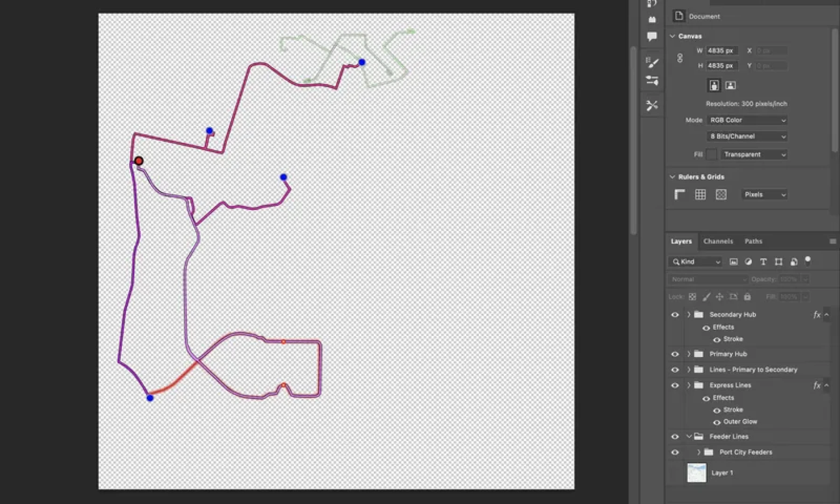
Task: Select landscape canvas orientation icon
Action: click(x=730, y=85)
